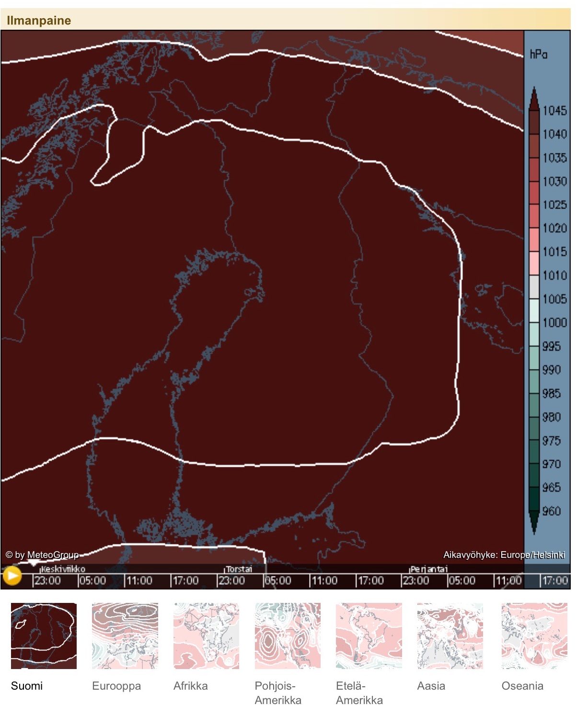Screen dimensions: 588x705
Task: Click the Suomi region link
Action: 27,686
